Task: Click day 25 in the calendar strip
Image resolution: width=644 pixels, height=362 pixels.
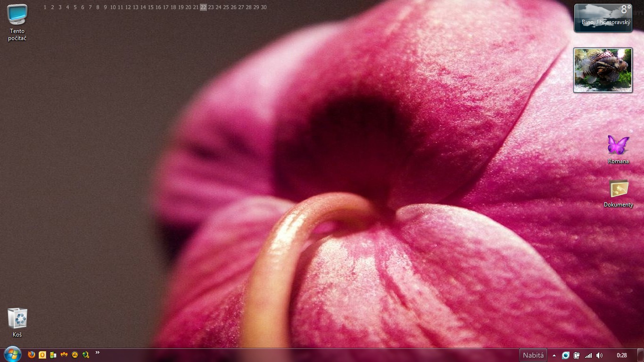Action: pyautogui.click(x=226, y=7)
